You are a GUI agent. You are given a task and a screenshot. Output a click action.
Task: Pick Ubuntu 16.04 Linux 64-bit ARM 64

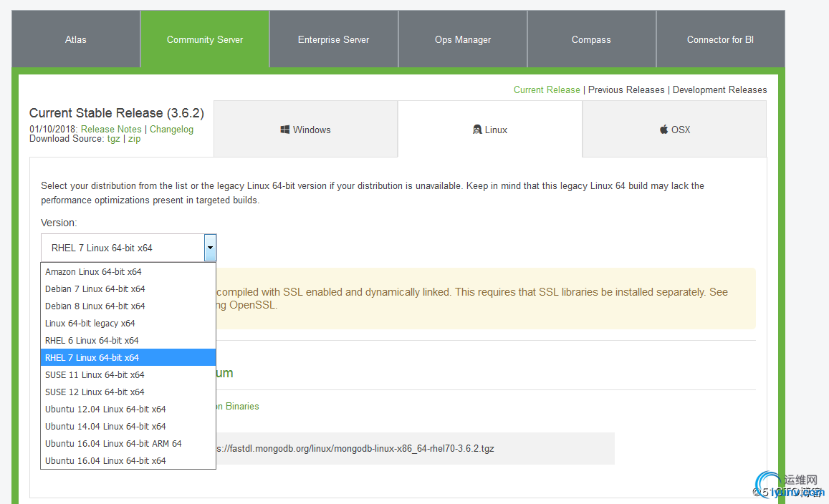point(128,443)
